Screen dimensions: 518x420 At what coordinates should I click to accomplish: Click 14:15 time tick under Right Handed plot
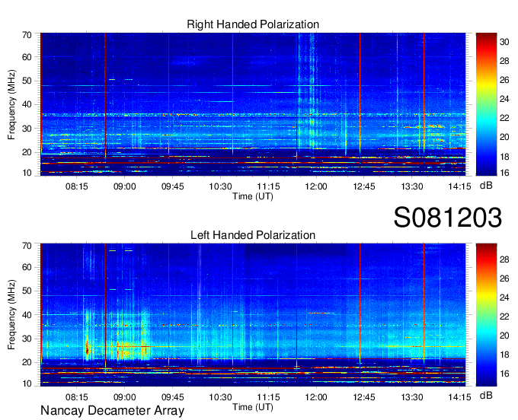click(459, 186)
